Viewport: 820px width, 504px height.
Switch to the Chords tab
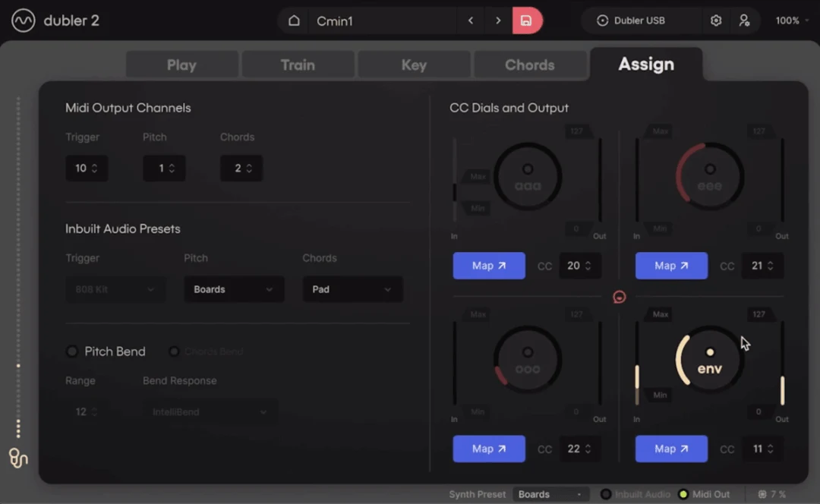point(530,65)
